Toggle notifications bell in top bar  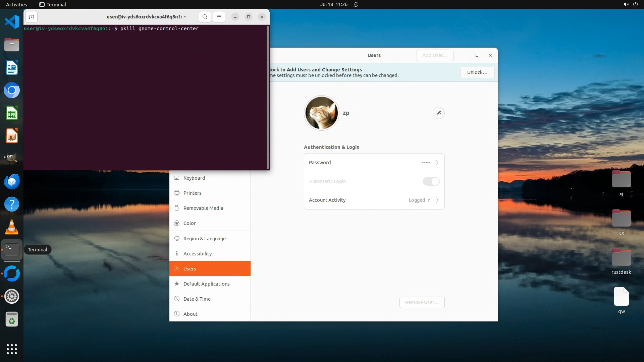click(x=356, y=5)
